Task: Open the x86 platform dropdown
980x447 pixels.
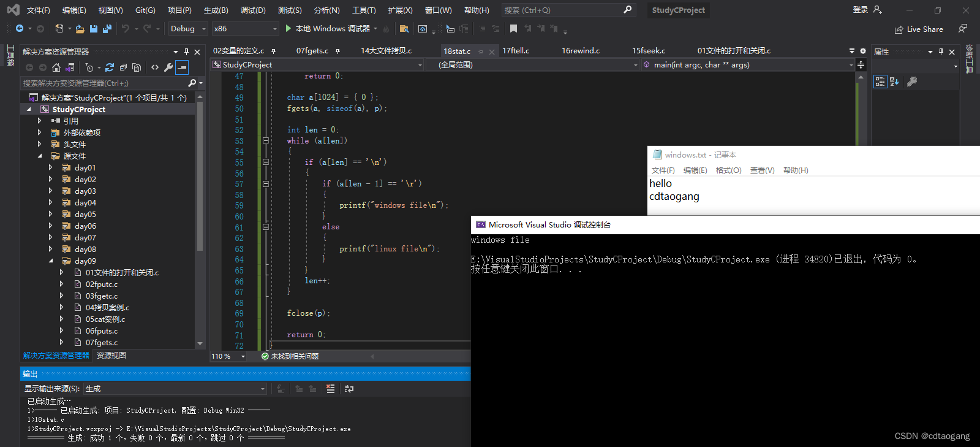Action: tap(246, 29)
